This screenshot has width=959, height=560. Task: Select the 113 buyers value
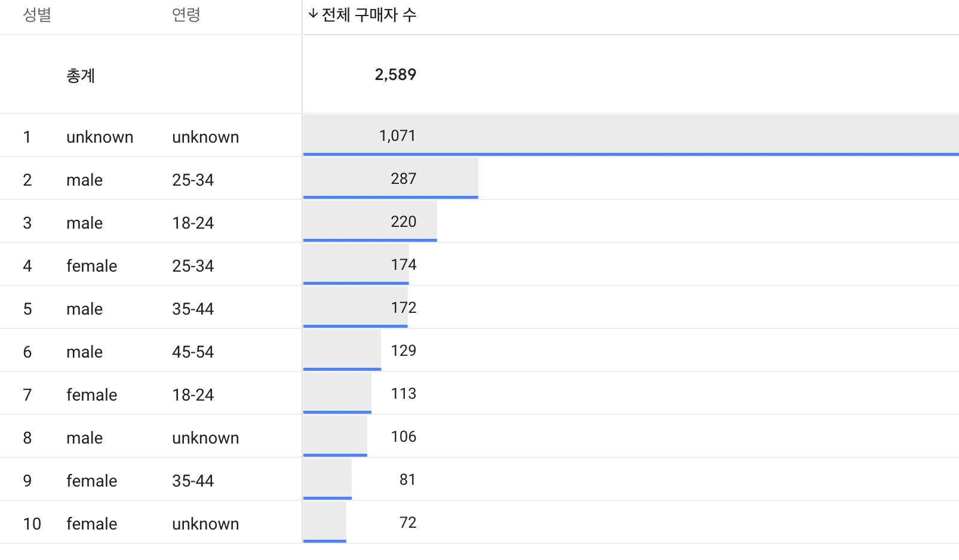pos(403,393)
